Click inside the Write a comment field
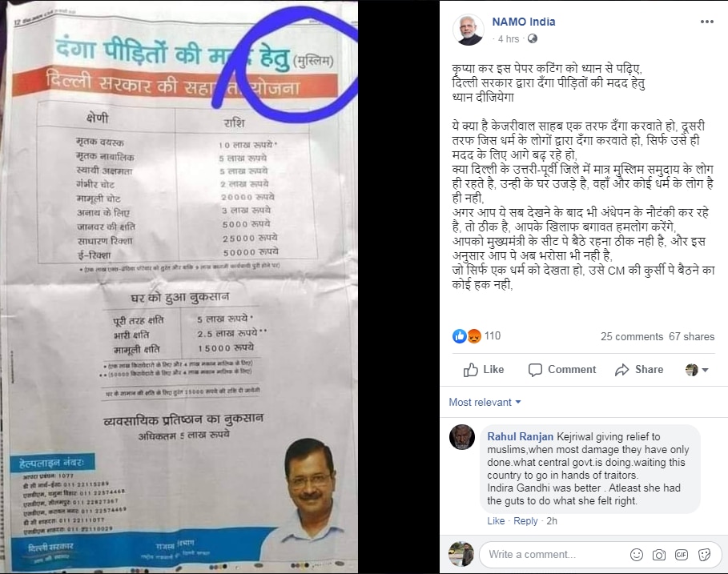 tap(553, 555)
